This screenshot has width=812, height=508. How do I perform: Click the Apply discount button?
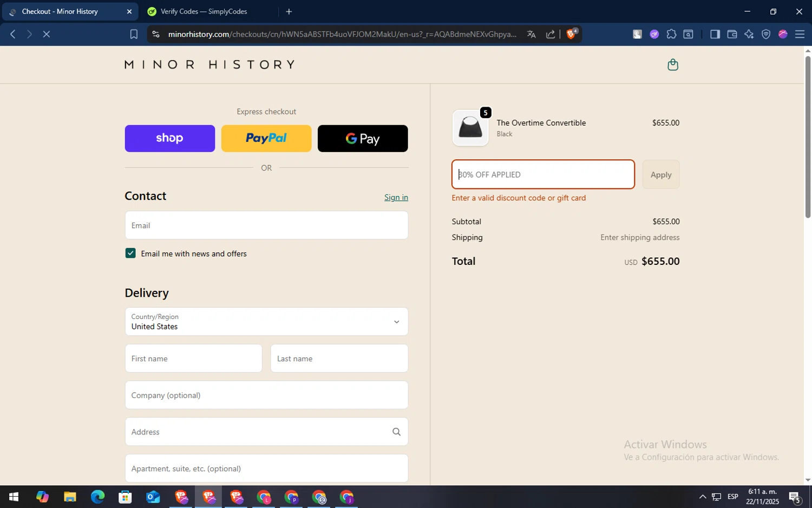(661, 174)
